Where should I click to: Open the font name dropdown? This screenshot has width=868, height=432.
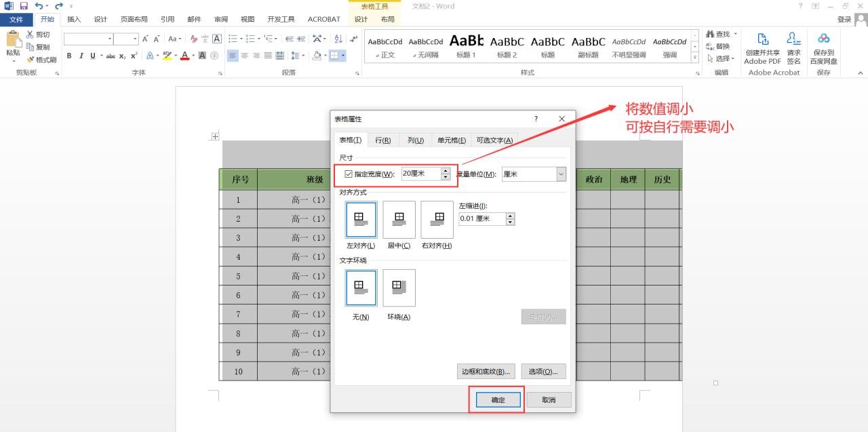108,39
